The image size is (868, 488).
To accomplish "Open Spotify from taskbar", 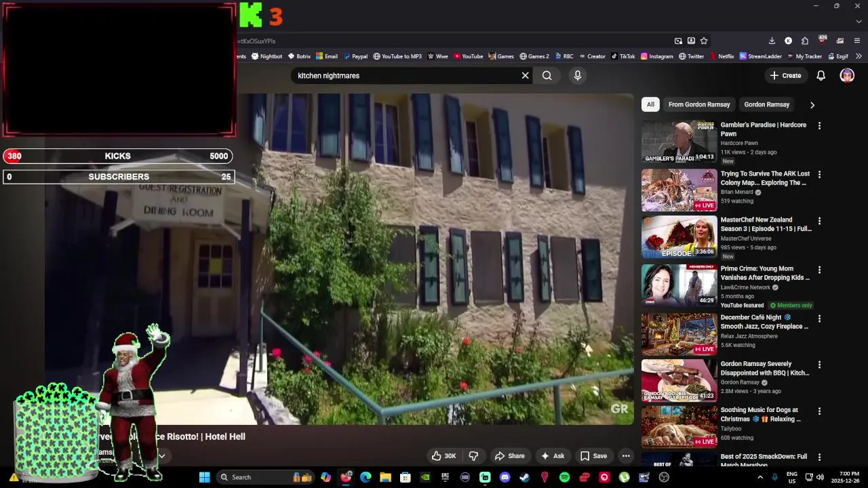I will [564, 477].
